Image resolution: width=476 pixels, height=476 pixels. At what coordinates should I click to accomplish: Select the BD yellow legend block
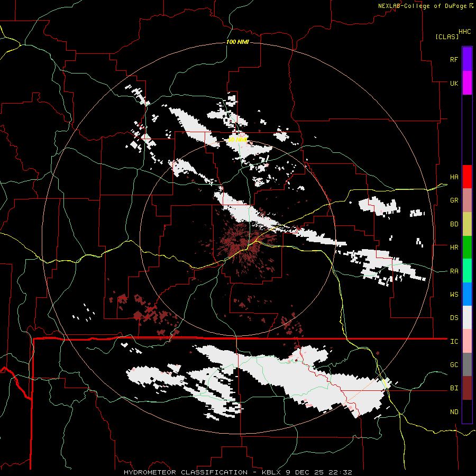pos(467,224)
